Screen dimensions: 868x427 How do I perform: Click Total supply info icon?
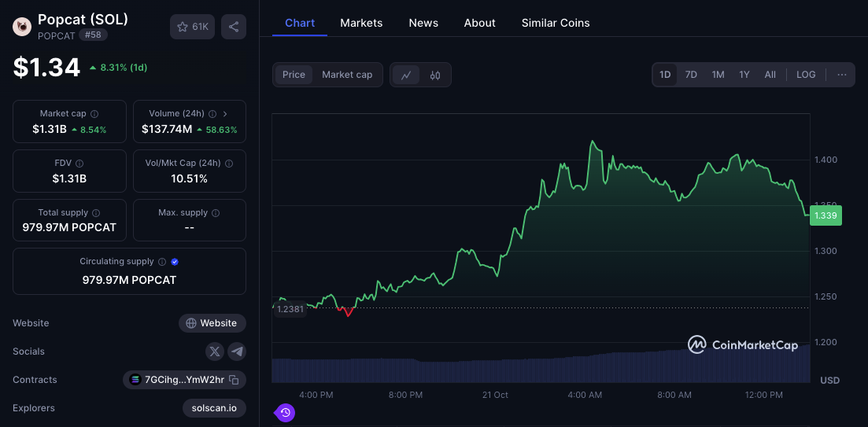pyautogui.click(x=96, y=212)
